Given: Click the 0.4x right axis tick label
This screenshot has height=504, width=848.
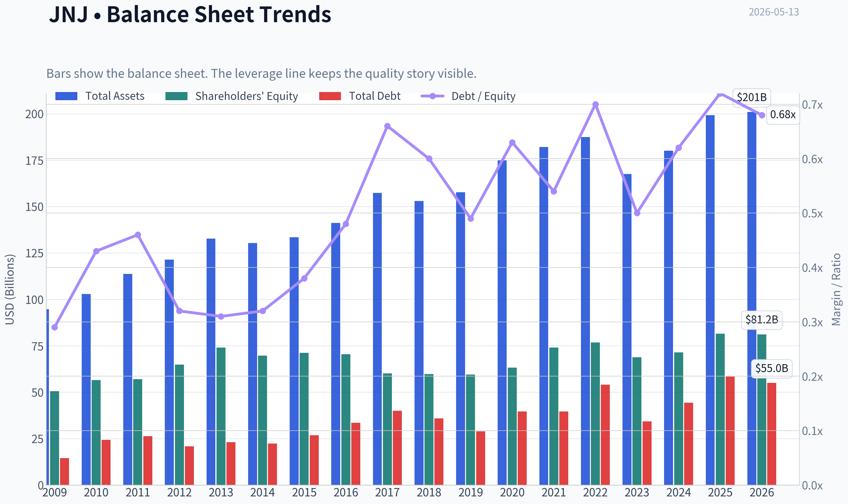Looking at the screenshot, I should 812,268.
